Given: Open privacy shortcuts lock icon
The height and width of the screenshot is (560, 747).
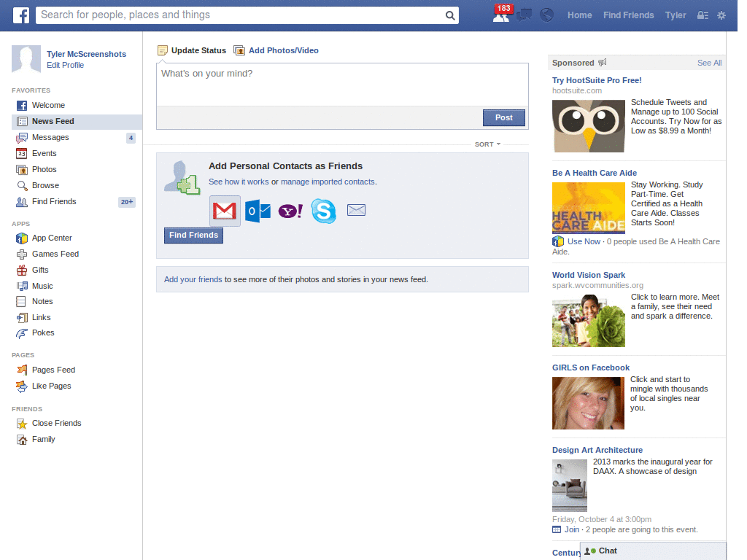Looking at the screenshot, I should [703, 15].
